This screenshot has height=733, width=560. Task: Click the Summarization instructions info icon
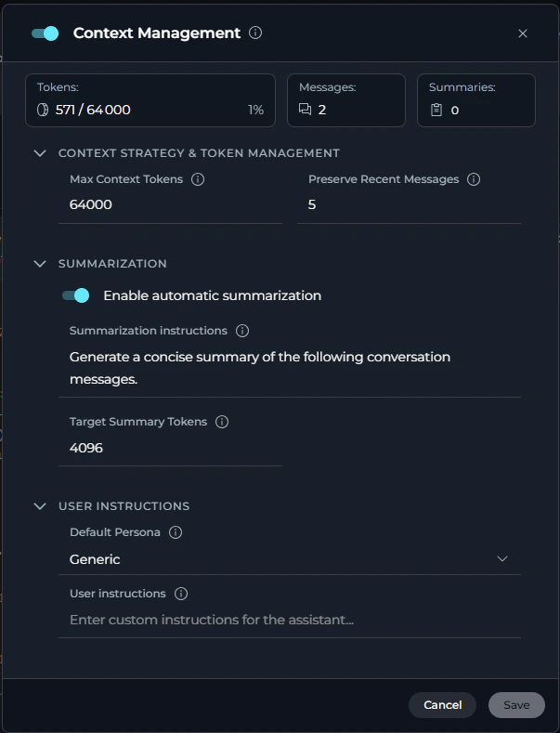tap(242, 331)
